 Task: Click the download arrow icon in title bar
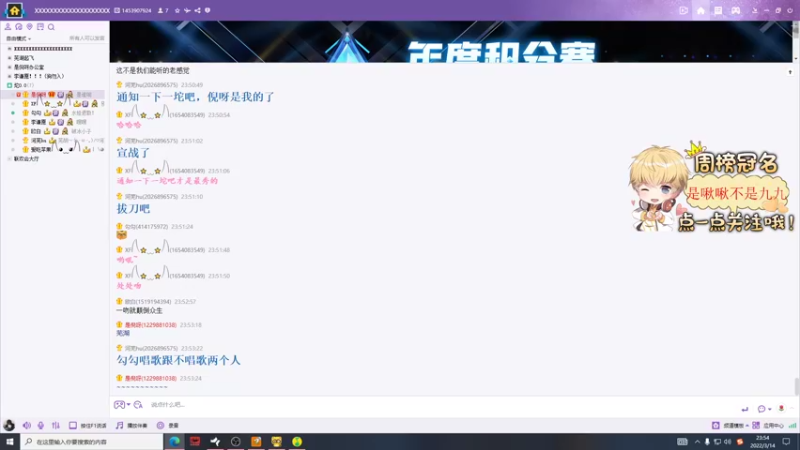(755, 10)
